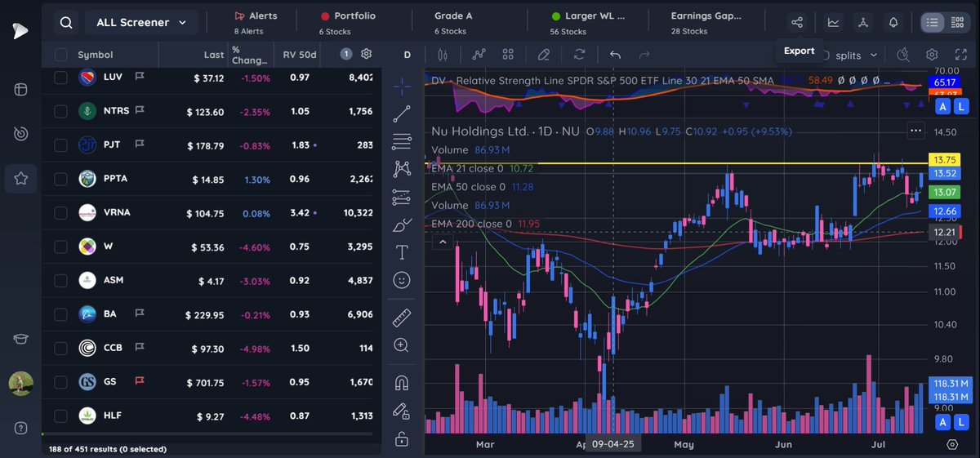Screen dimensions: 980x458
Task: Open the favorites star in sidebar
Action: (20, 178)
